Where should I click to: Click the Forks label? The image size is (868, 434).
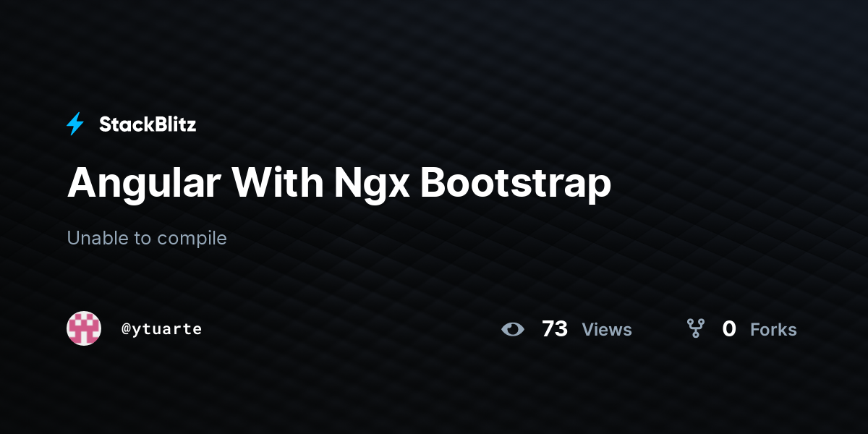pyautogui.click(x=773, y=330)
